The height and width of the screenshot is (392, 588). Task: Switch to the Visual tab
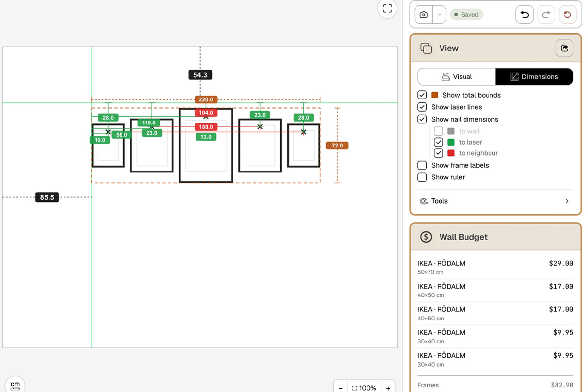point(457,77)
